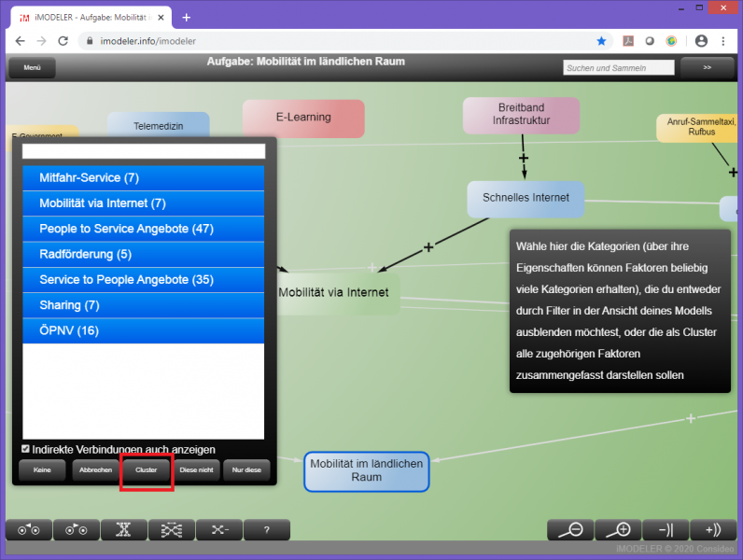
Task: Click the Abbrechen button
Action: pos(95,470)
